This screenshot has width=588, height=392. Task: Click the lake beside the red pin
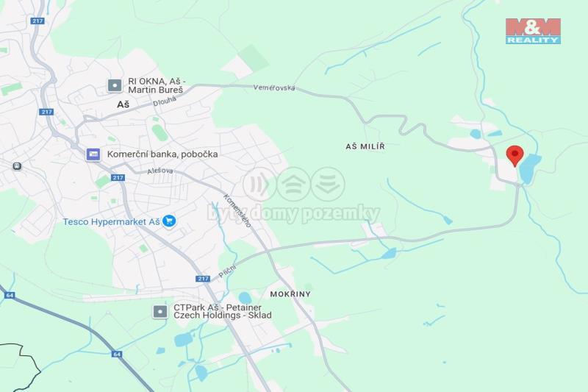coord(529,168)
